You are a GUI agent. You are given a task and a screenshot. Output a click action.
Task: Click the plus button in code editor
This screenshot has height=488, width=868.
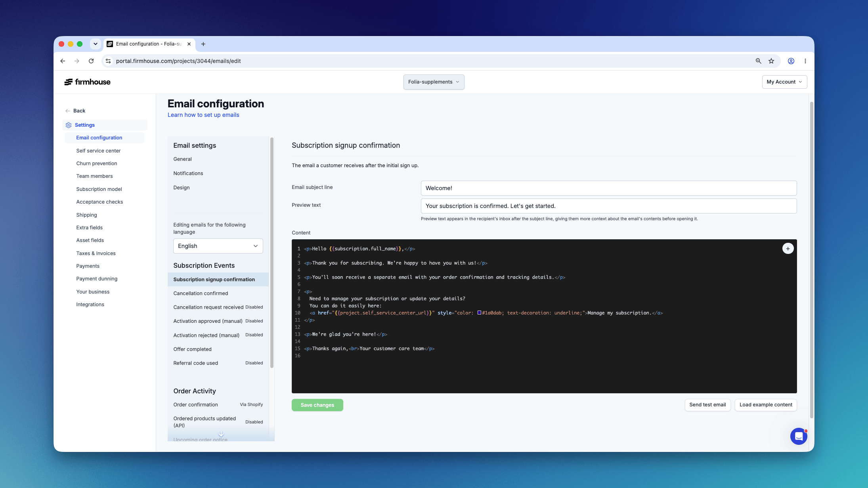[x=788, y=248]
